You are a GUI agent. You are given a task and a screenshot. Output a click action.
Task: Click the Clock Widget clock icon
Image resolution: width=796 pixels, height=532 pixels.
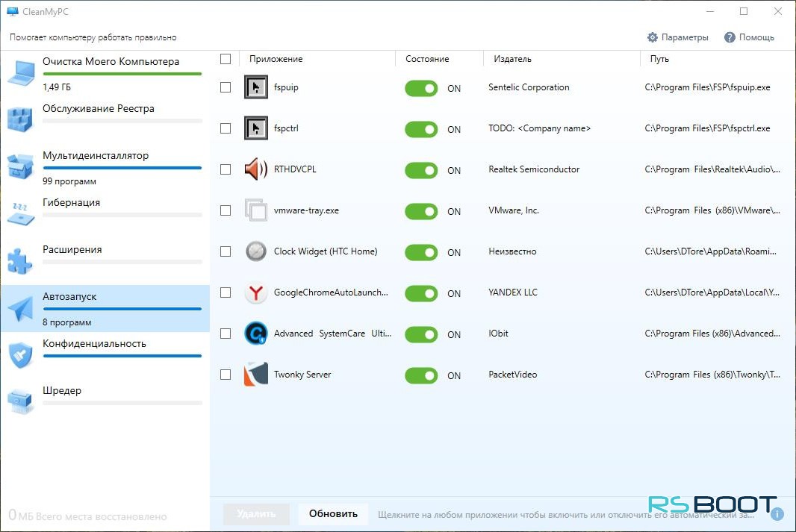coord(256,251)
